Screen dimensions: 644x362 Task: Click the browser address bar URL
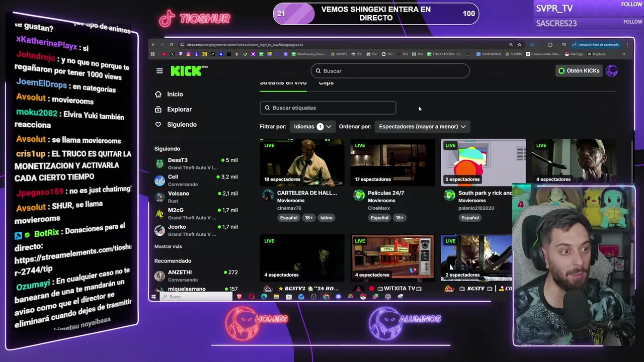tap(245, 45)
